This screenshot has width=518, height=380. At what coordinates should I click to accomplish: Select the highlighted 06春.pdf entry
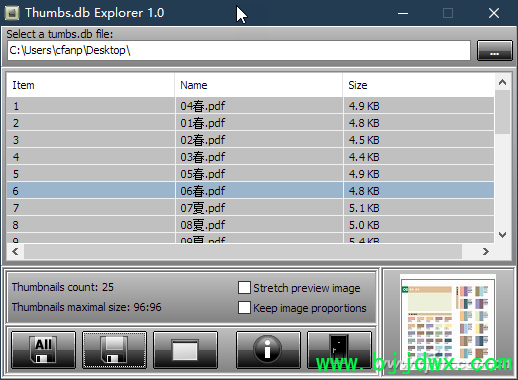[x=250, y=191]
